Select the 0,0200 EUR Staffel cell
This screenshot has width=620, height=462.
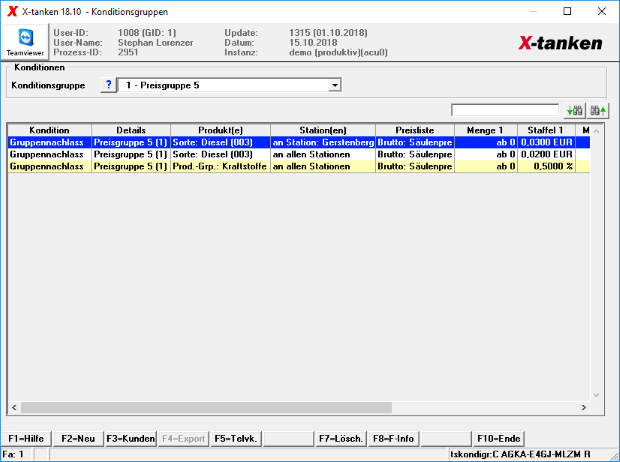coord(546,154)
